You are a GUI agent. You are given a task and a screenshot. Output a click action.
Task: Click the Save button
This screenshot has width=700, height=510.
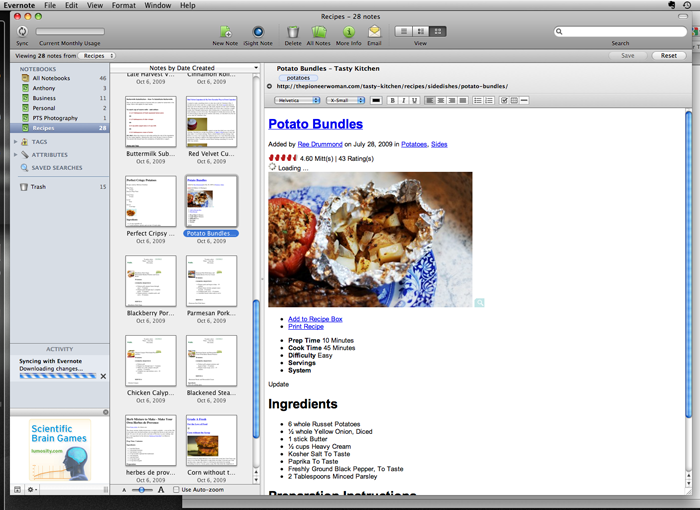pos(628,56)
